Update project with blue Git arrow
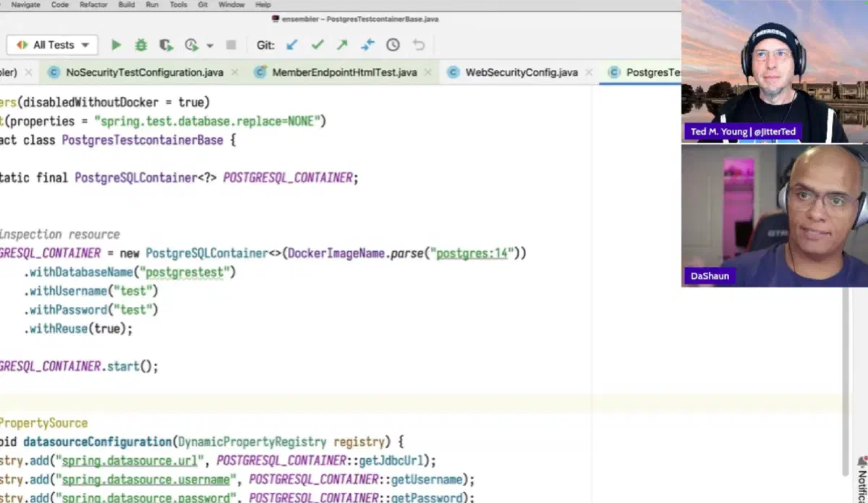This screenshot has width=868, height=503. 292,45
